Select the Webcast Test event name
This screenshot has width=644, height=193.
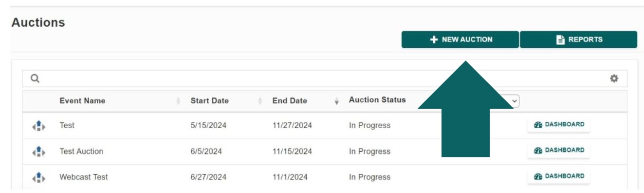pyautogui.click(x=84, y=176)
